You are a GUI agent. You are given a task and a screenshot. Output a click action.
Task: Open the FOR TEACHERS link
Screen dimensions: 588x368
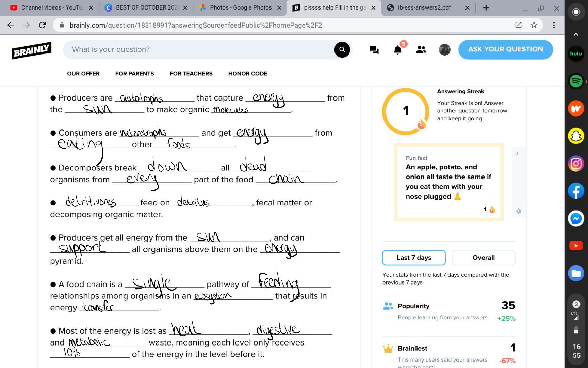pos(191,74)
